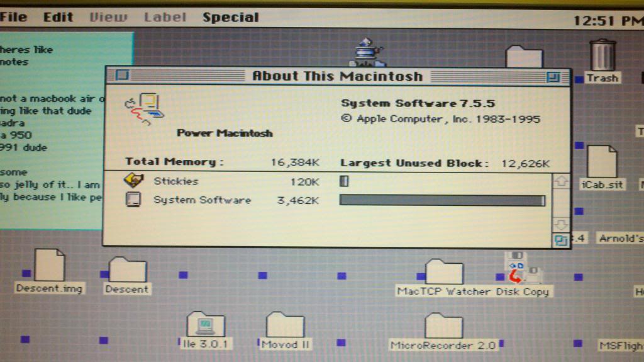The image size is (644, 362).
Task: Select the Descent folder icon
Action: pos(127,270)
